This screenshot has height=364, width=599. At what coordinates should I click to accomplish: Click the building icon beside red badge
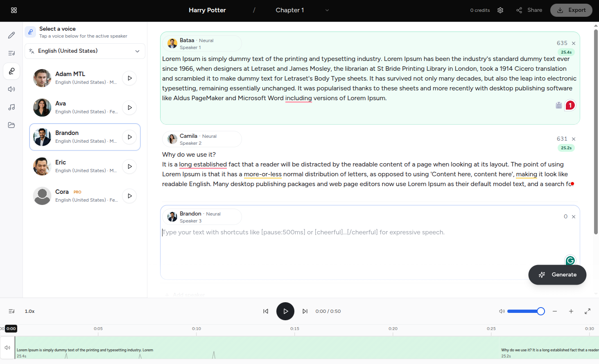(559, 106)
